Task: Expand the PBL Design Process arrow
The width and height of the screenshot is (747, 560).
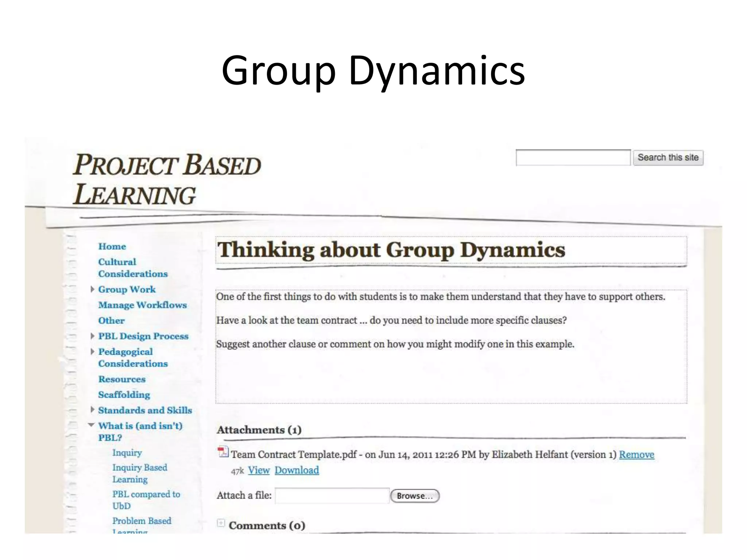Action: click(x=93, y=336)
